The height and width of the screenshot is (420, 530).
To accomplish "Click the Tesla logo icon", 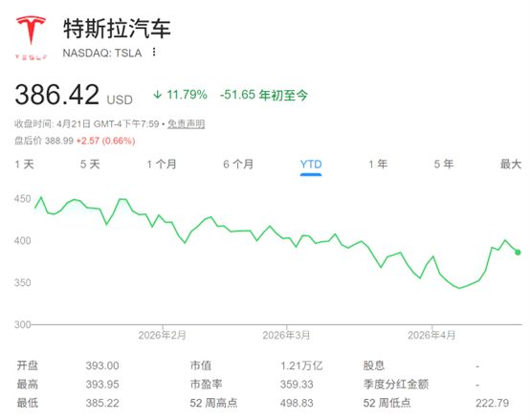I will click(31, 37).
